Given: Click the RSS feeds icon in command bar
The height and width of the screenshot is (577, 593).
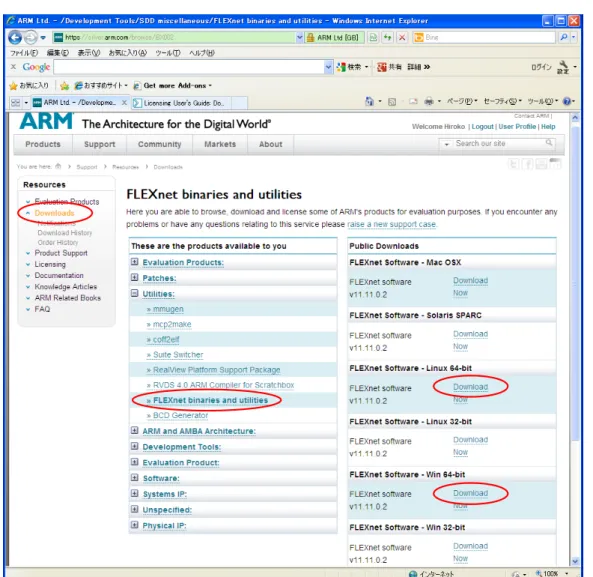Looking at the screenshot, I should click(x=392, y=101).
